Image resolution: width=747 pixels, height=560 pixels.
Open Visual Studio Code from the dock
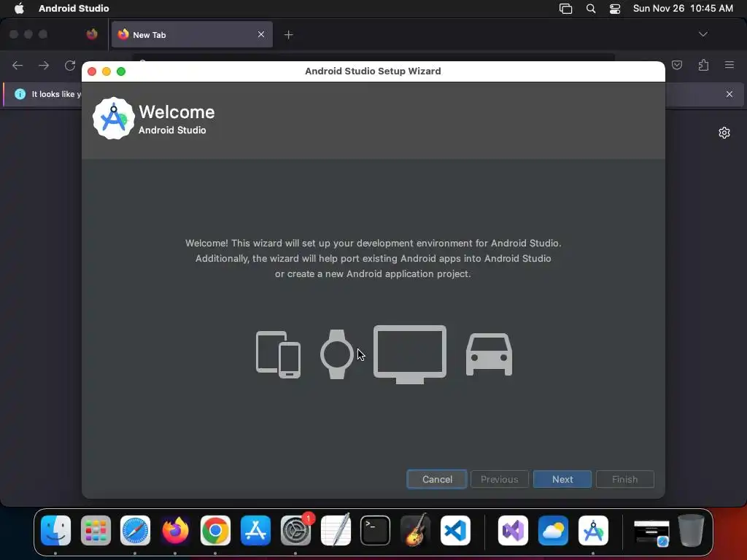(x=455, y=531)
